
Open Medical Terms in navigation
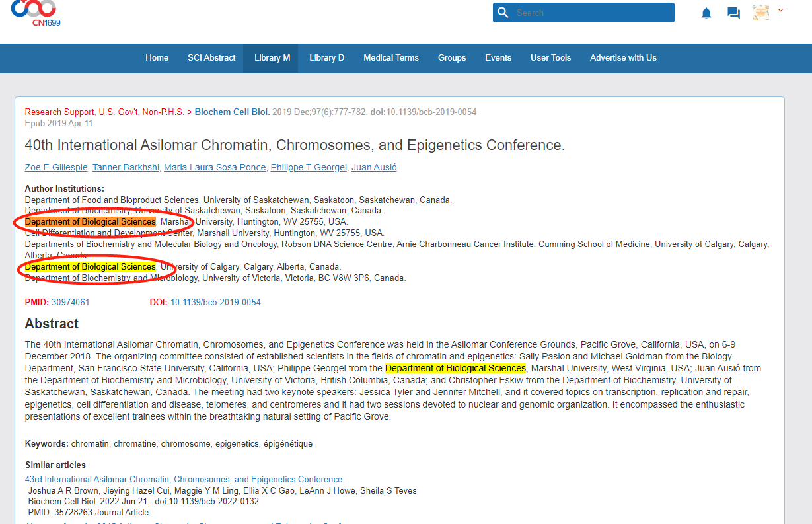tap(391, 58)
